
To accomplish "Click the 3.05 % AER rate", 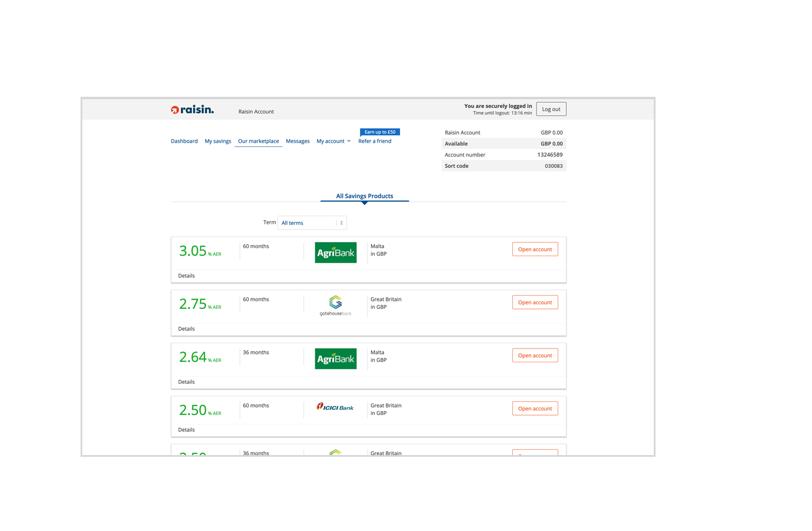I will [200, 251].
